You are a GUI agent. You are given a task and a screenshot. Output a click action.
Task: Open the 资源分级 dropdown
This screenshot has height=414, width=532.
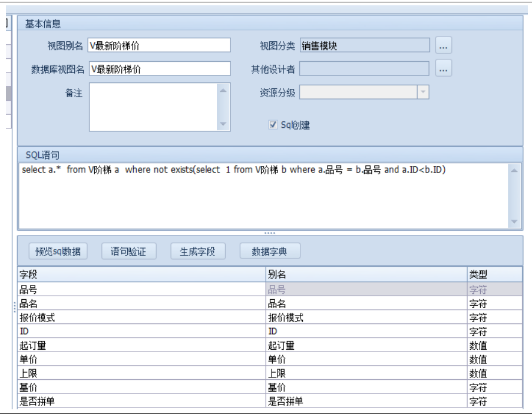click(x=422, y=92)
